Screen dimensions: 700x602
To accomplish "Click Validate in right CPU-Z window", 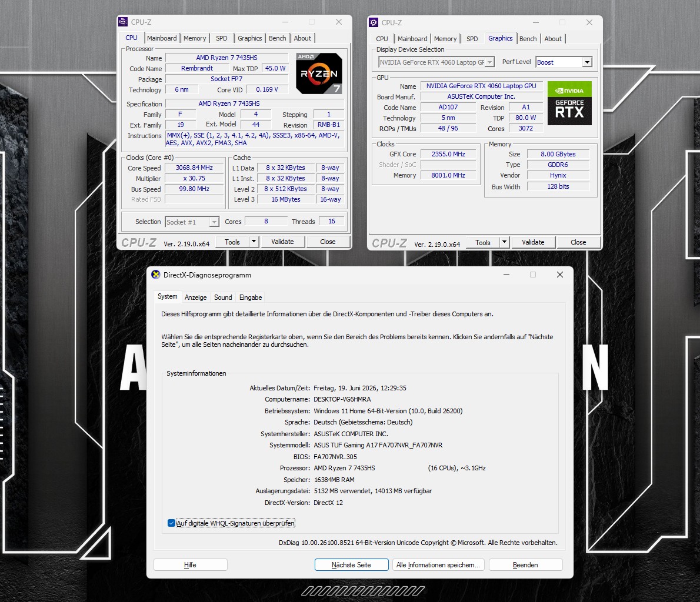I will tap(533, 242).
